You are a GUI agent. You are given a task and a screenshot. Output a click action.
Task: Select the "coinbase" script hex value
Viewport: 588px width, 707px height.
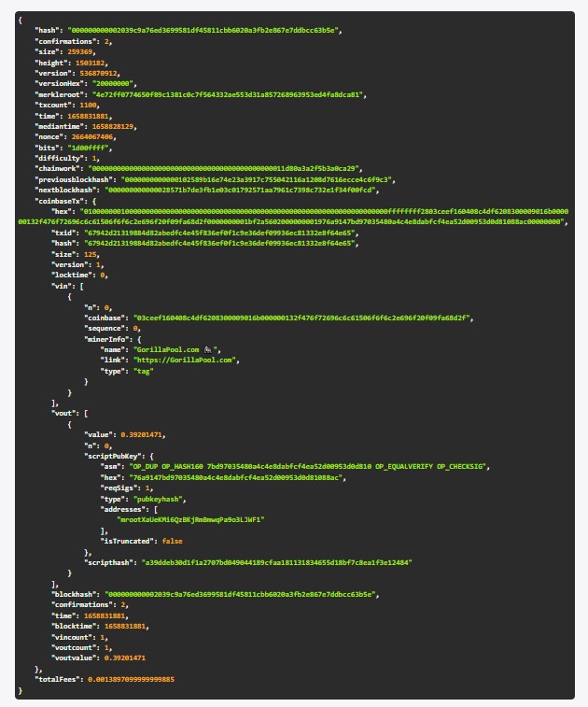click(301, 318)
